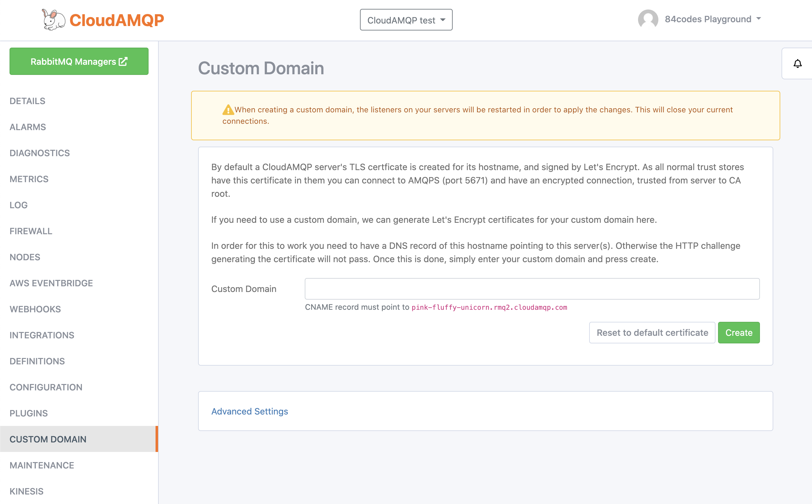This screenshot has width=812, height=504.
Task: Navigate to the INTEGRATIONS menu item
Action: click(x=42, y=335)
